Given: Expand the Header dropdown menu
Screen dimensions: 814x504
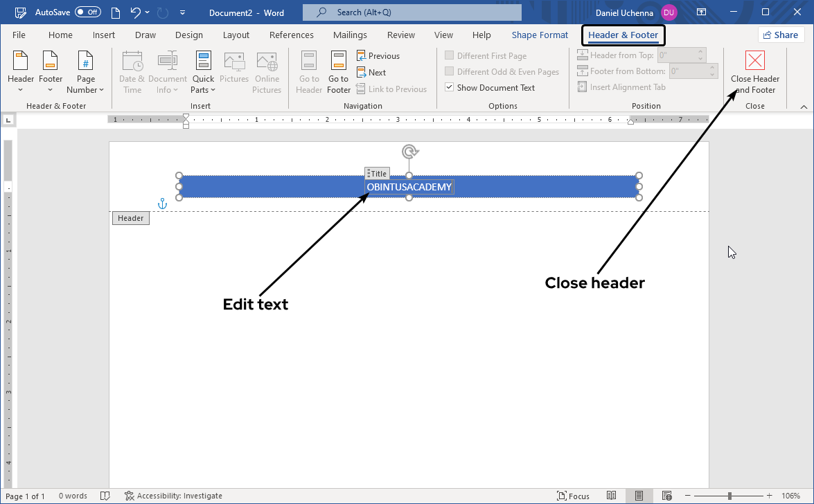Looking at the screenshot, I should coord(21,72).
